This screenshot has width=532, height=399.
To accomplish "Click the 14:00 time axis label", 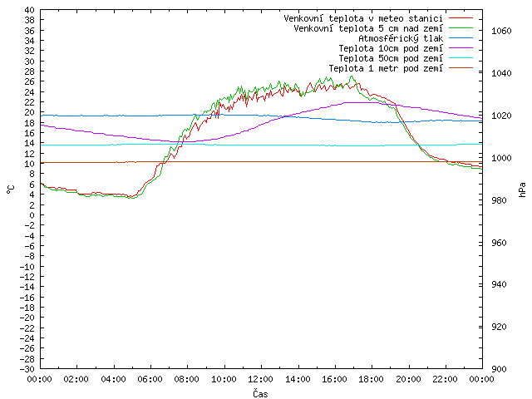I will 298,379.
